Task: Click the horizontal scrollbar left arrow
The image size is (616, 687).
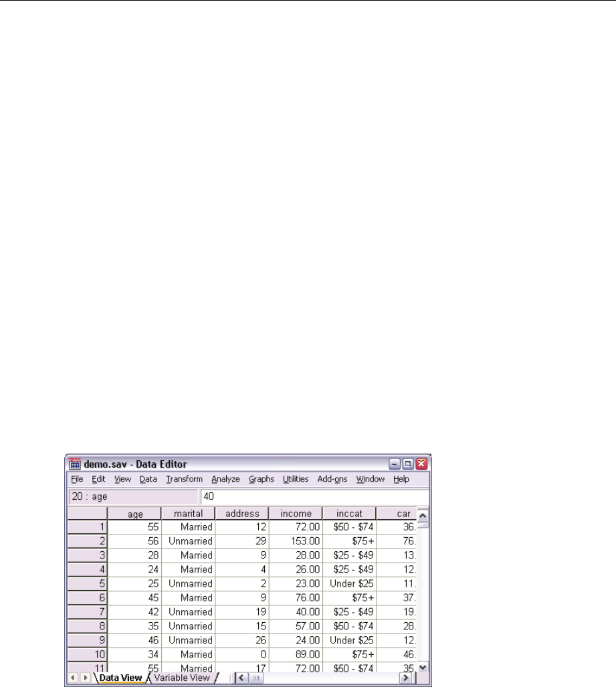Action: (241, 678)
